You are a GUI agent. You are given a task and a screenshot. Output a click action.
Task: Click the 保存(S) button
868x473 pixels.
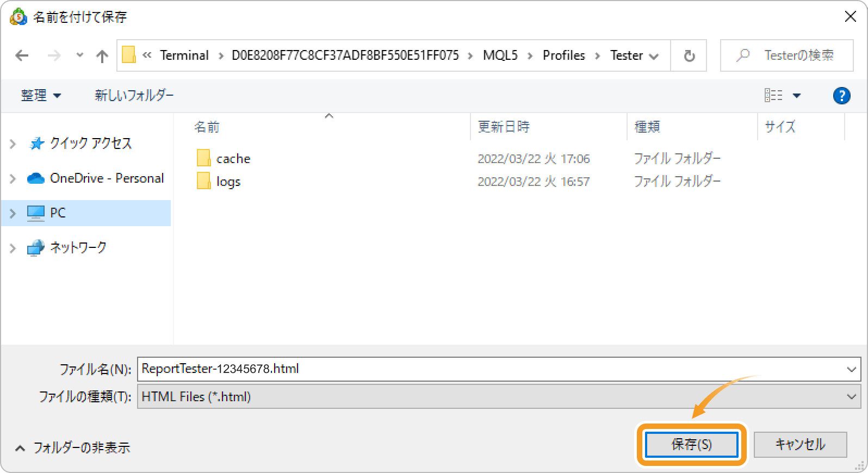(x=691, y=445)
